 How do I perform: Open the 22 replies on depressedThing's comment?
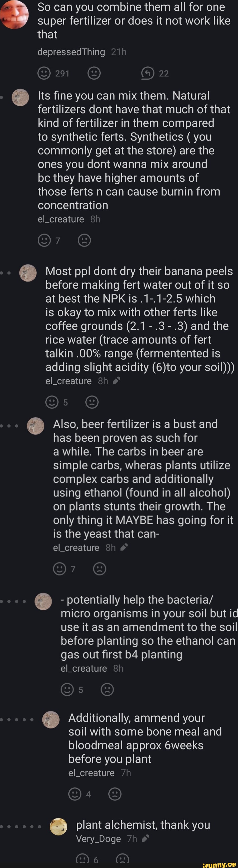click(148, 73)
